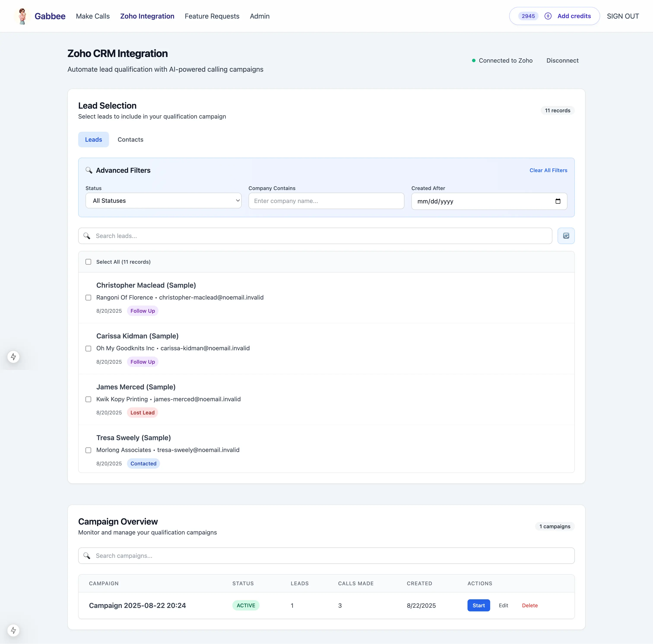
Task: Click the magnifier icon in Search leads box
Action: click(x=87, y=236)
